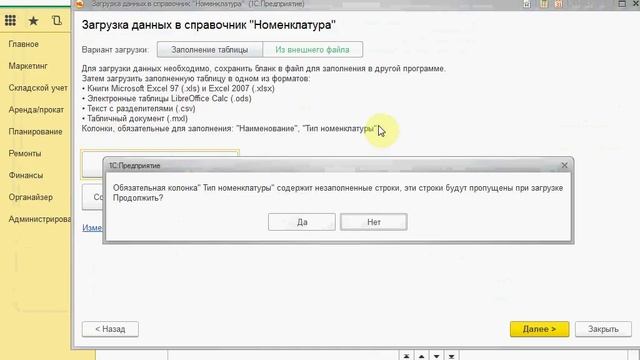Click the Продолжить? question text
This screenshot has height=360, width=640.
[138, 198]
